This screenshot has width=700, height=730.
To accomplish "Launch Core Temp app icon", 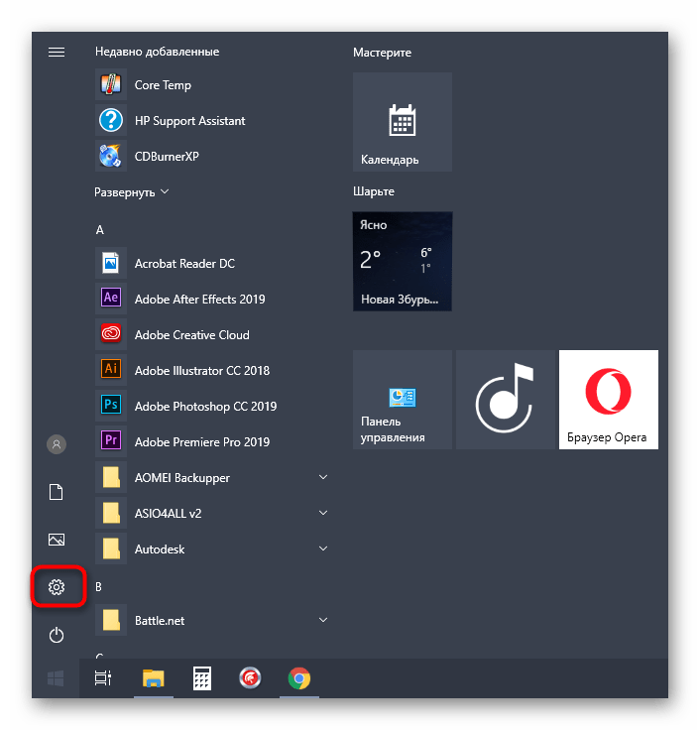I will click(x=111, y=84).
